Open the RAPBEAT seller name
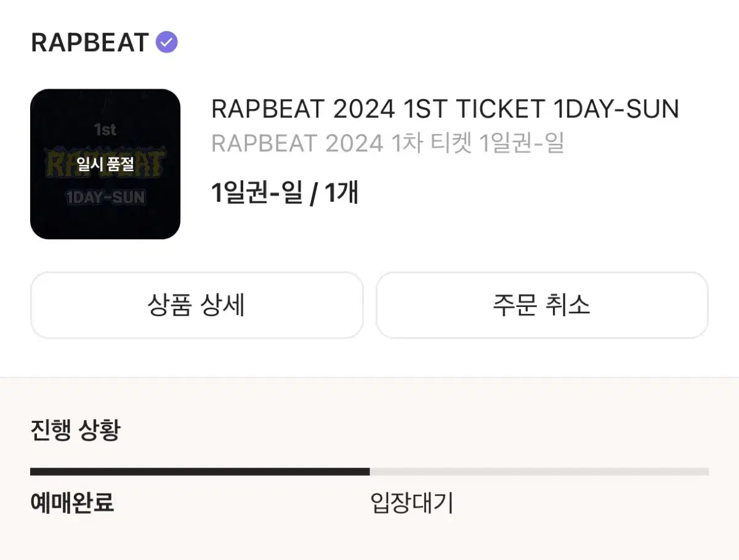The width and height of the screenshot is (739, 560). click(x=90, y=42)
